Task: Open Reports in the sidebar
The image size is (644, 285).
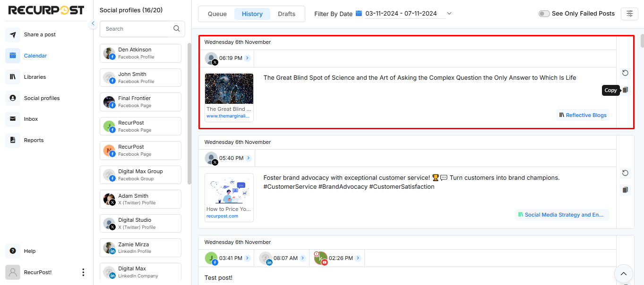Action: click(x=34, y=140)
